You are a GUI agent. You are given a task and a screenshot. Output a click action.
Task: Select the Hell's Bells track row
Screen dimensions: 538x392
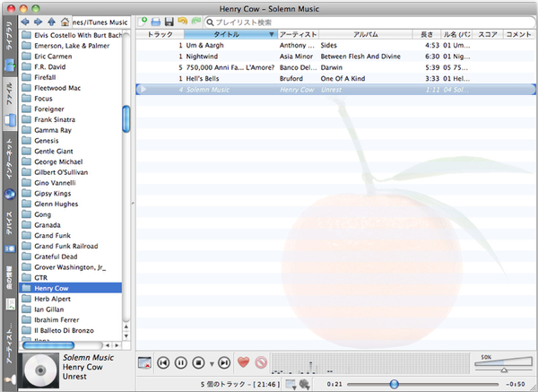click(335, 79)
